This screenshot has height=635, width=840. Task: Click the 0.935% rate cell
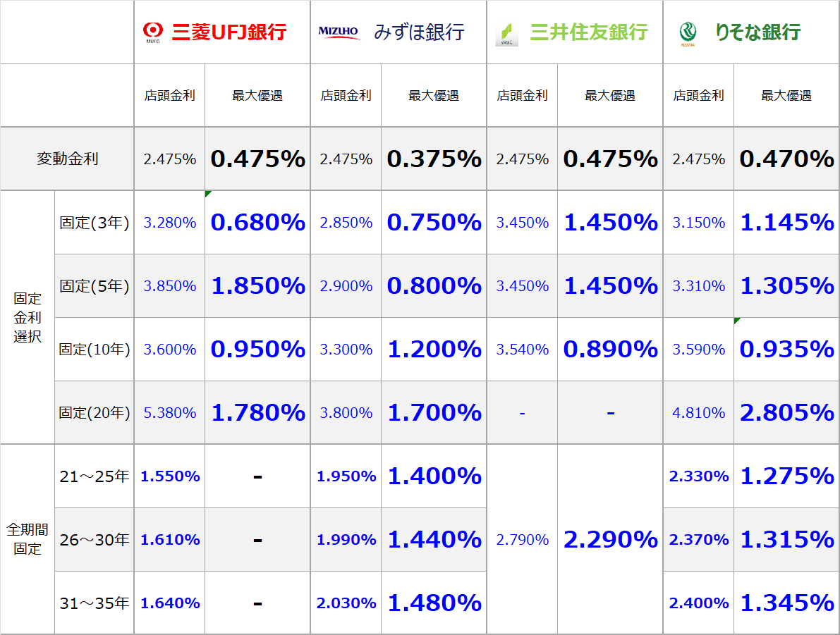click(x=786, y=349)
